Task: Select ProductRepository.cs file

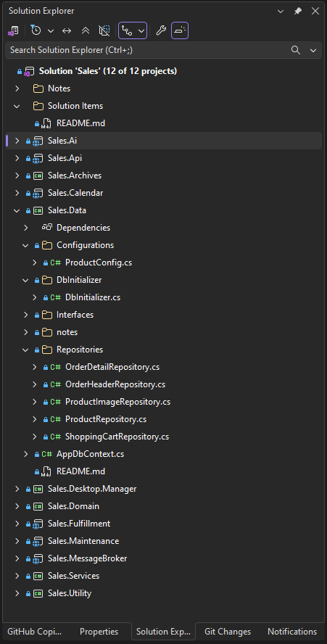Action: coord(106,419)
